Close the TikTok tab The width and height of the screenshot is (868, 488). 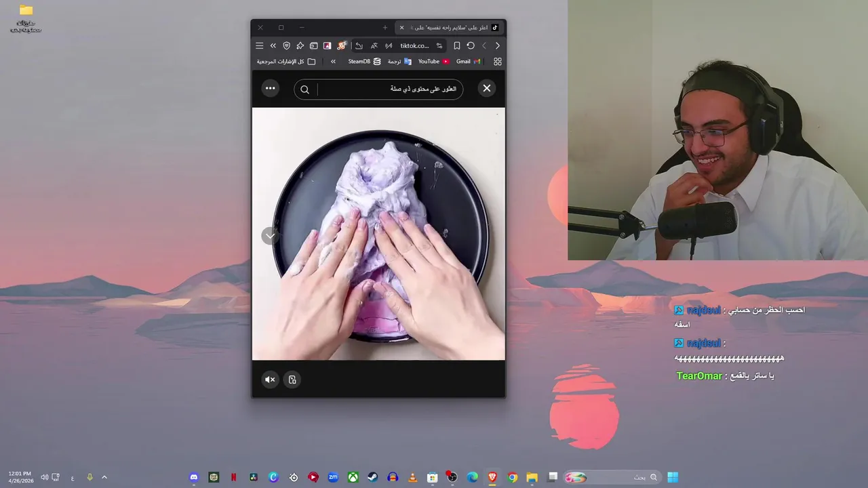[401, 28]
